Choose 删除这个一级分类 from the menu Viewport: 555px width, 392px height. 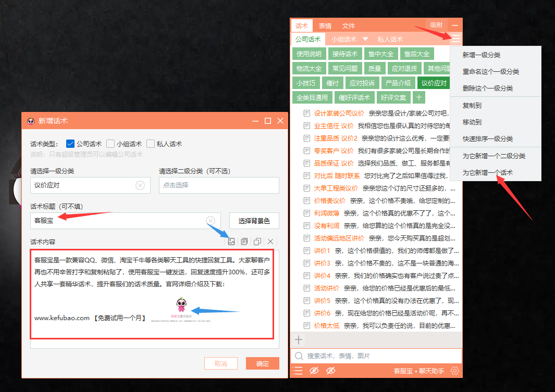tap(496, 88)
